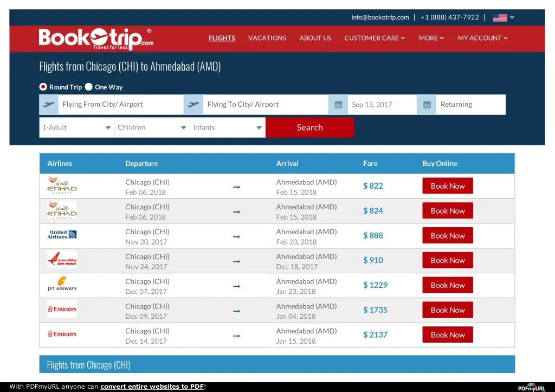
Task: Click the Flying From City/Airport field
Action: click(x=121, y=105)
